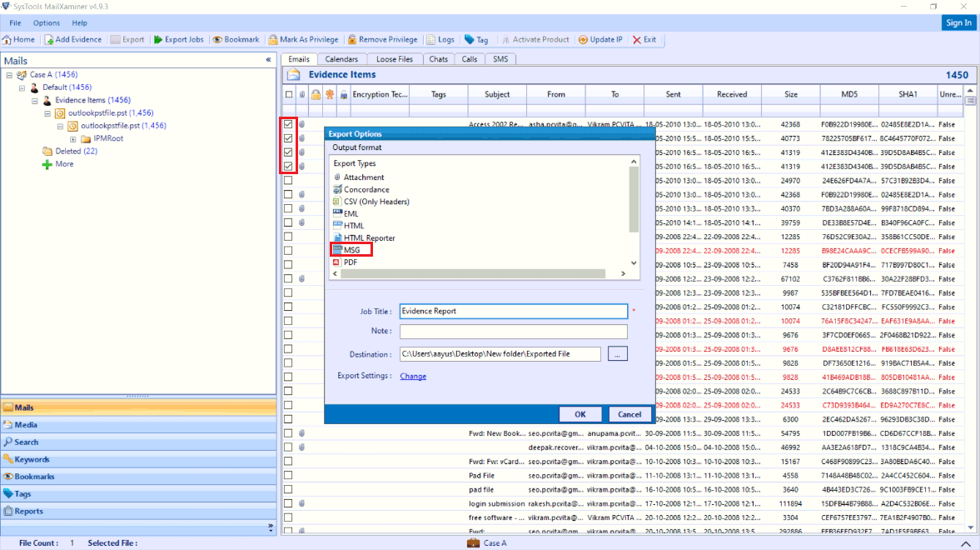This screenshot has height=550, width=980.
Task: Check the lowercase pad file row checkbox
Action: click(x=288, y=489)
